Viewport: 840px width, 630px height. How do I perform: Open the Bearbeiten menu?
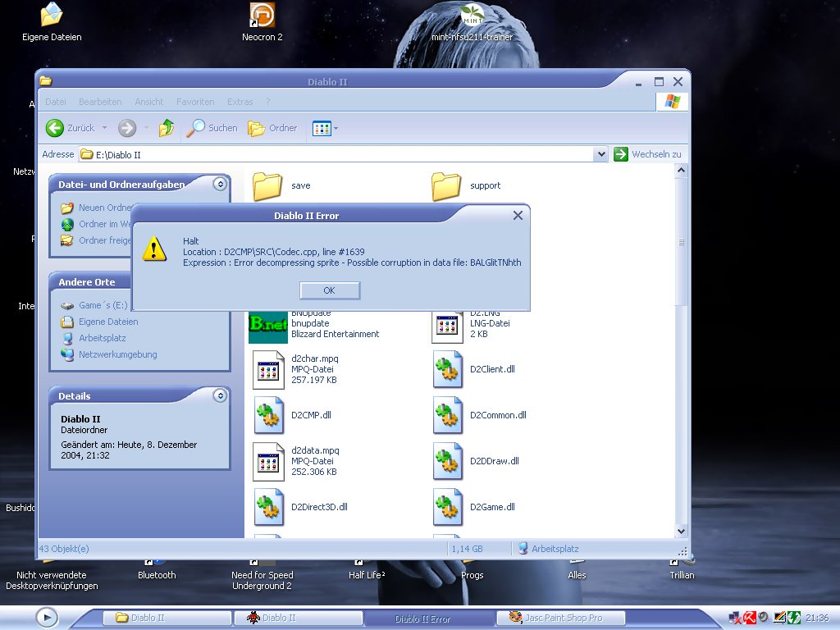pos(100,102)
